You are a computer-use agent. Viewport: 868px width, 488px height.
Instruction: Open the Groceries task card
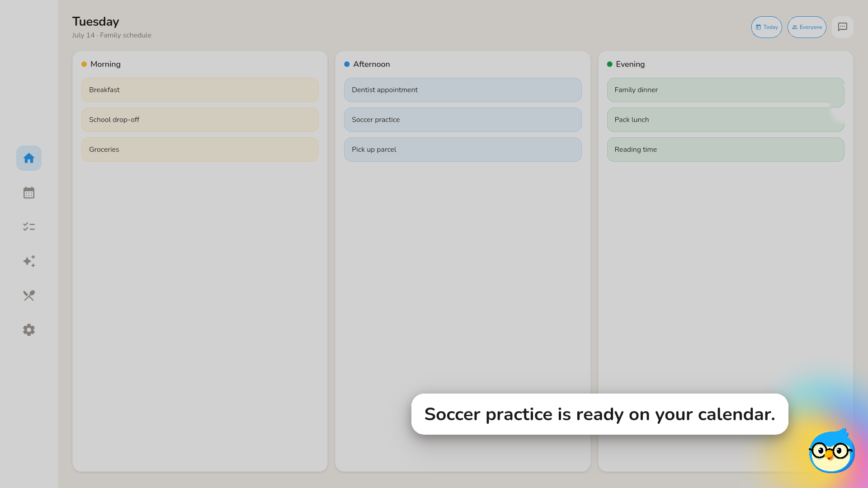(x=200, y=150)
